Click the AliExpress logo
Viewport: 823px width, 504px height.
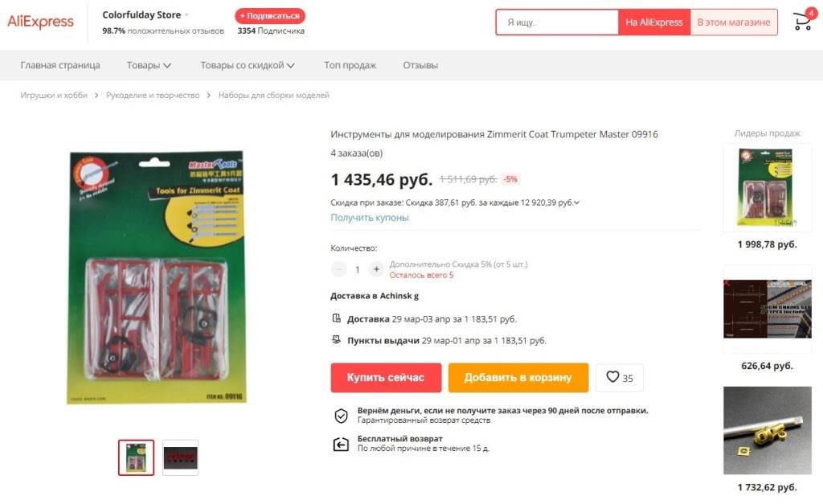[40, 22]
